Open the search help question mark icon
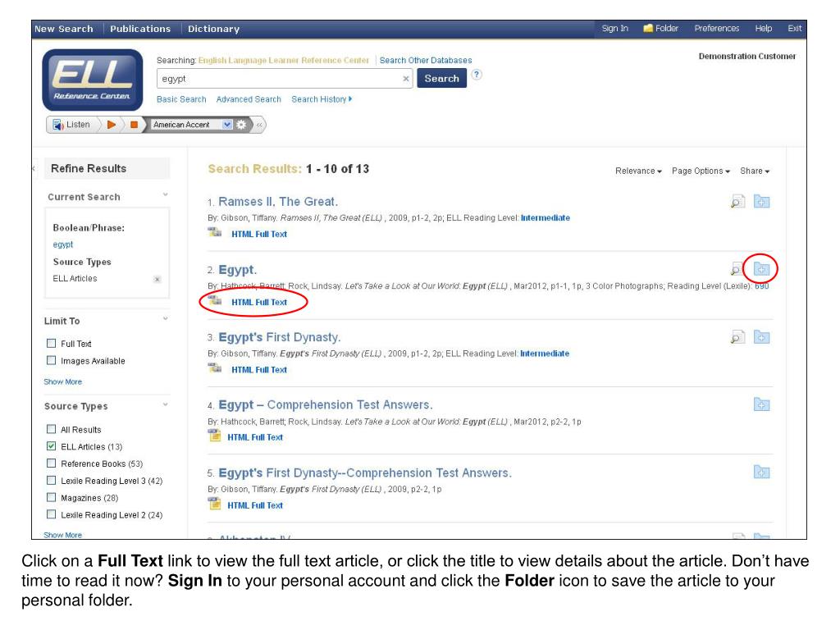 point(477,75)
